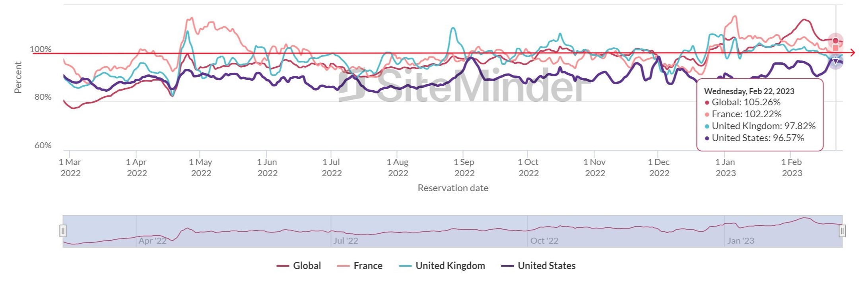This screenshot has height=283, width=868.
Task: Click Apr '22 in the range navigator
Action: tap(152, 241)
